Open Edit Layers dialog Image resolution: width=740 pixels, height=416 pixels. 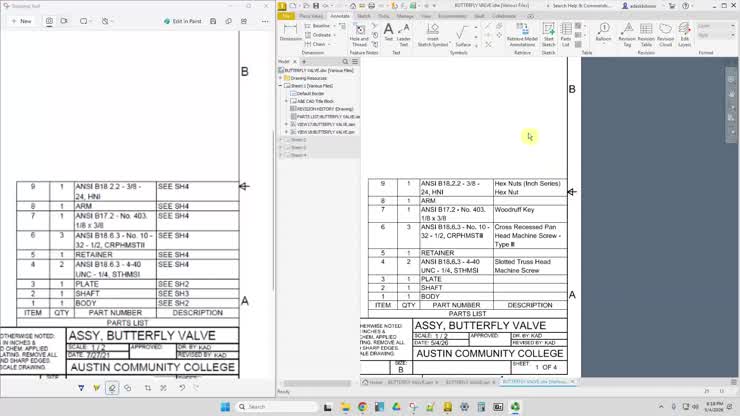click(x=684, y=35)
